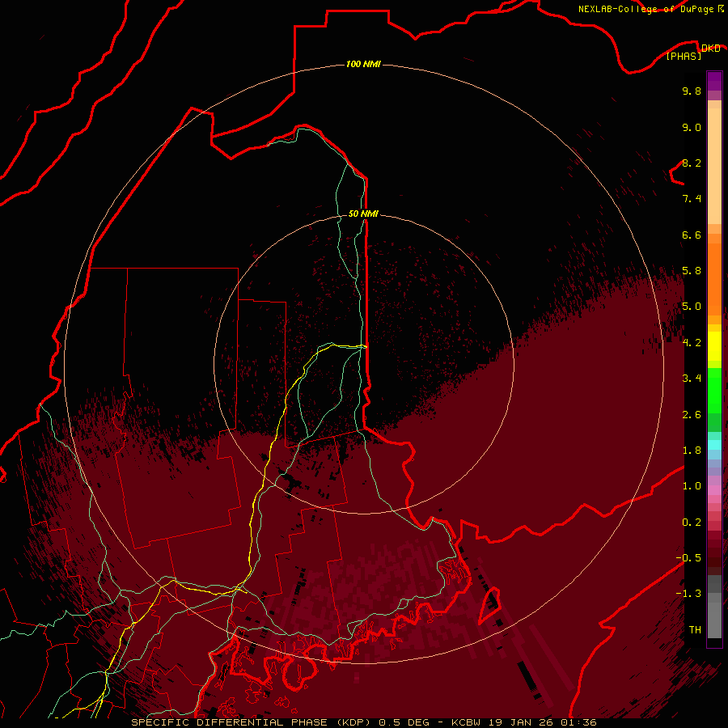Screen dimensions: 728x728
Task: Click the 6.6 color scale value
Action: pyautogui.click(x=692, y=235)
